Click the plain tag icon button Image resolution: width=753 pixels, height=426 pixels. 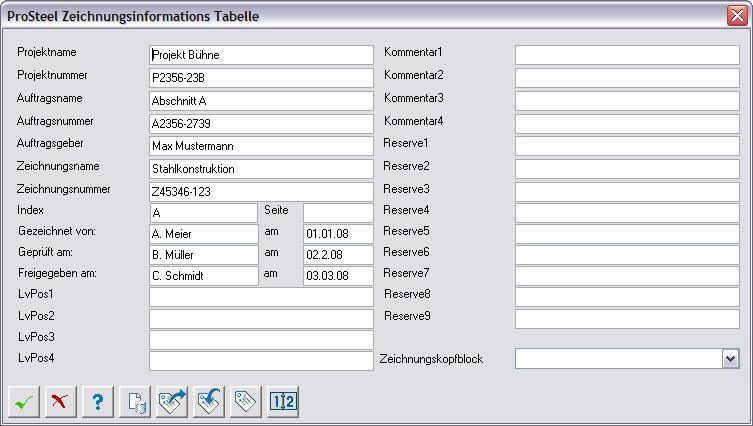click(246, 402)
